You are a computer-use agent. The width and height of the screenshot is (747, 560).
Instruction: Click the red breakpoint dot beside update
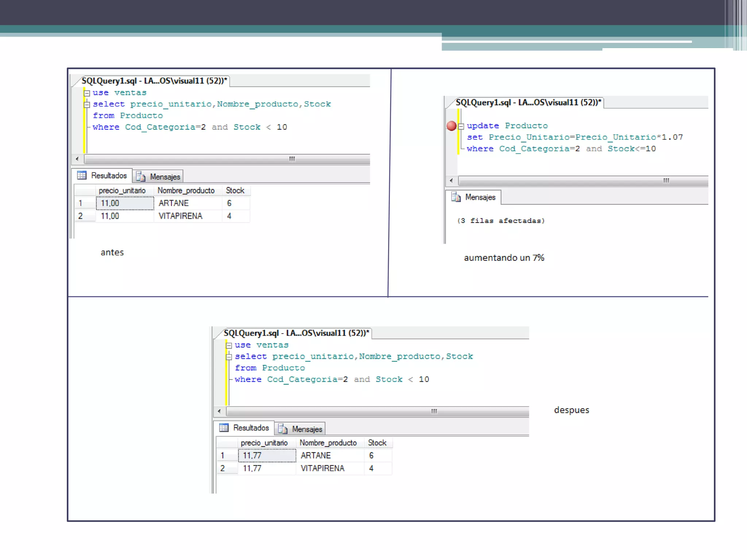point(451,126)
